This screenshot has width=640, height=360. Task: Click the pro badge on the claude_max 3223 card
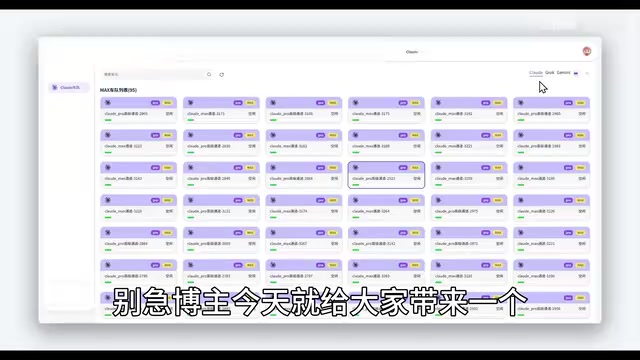155,135
